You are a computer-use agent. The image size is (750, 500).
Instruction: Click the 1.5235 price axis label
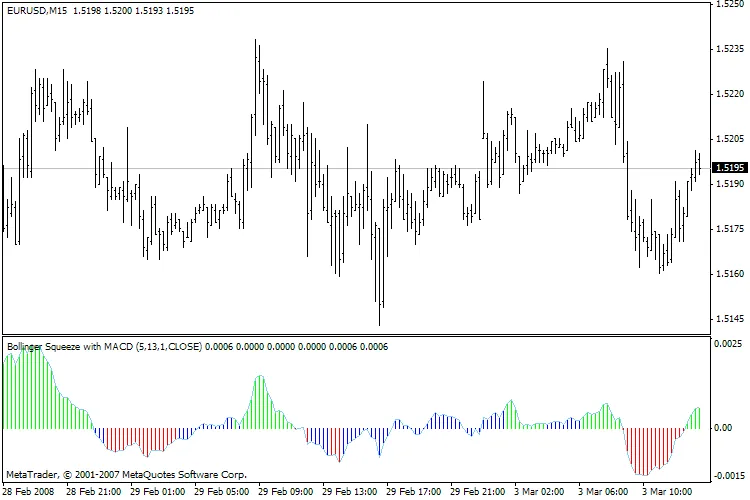click(727, 49)
